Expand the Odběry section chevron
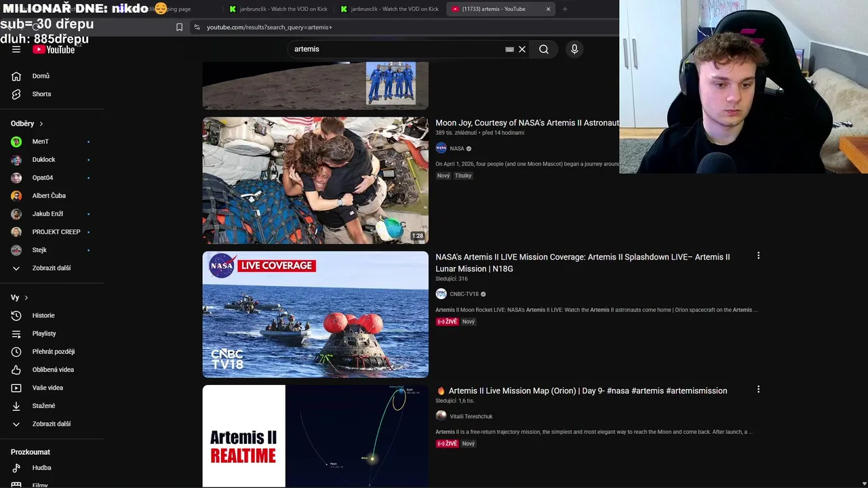Image resolution: width=868 pixels, height=488 pixels. click(x=41, y=124)
